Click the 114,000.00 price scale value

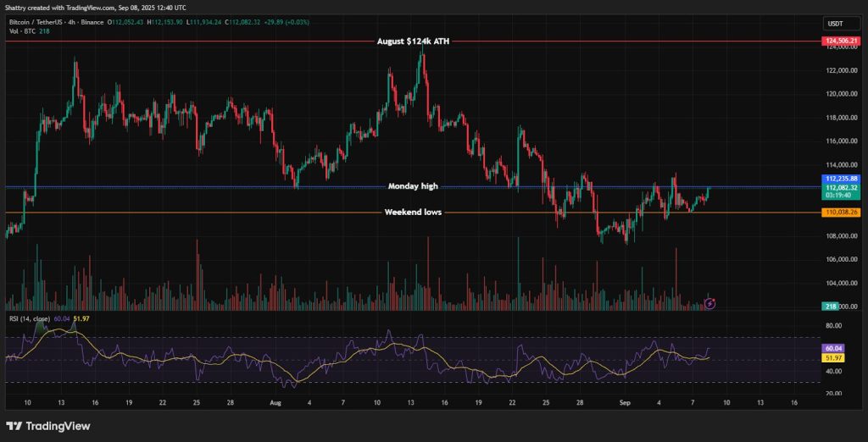point(840,165)
